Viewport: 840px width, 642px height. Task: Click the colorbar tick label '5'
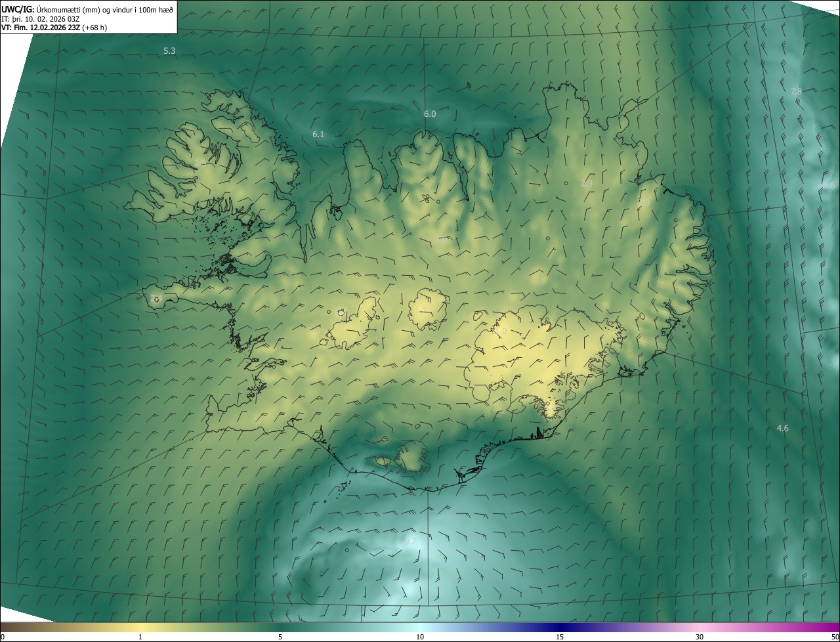(280, 637)
